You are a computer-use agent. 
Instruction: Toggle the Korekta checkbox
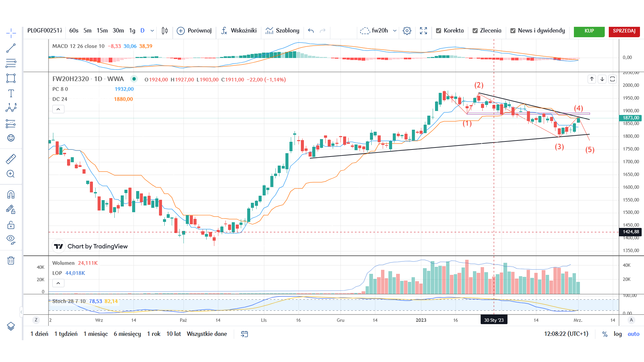(x=438, y=31)
